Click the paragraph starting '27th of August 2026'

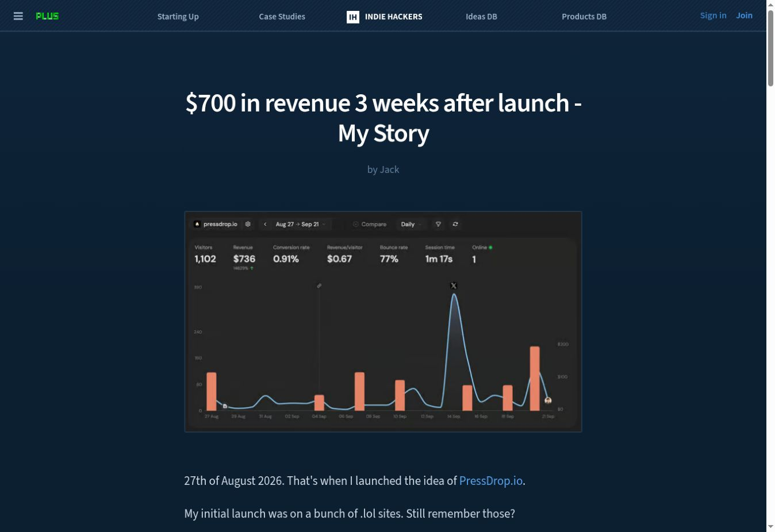(x=355, y=481)
